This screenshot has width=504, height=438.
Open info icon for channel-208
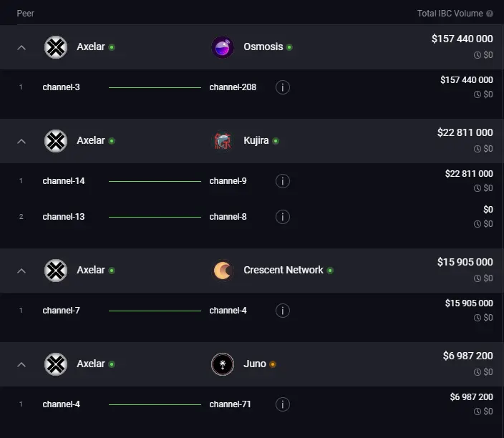click(x=283, y=87)
